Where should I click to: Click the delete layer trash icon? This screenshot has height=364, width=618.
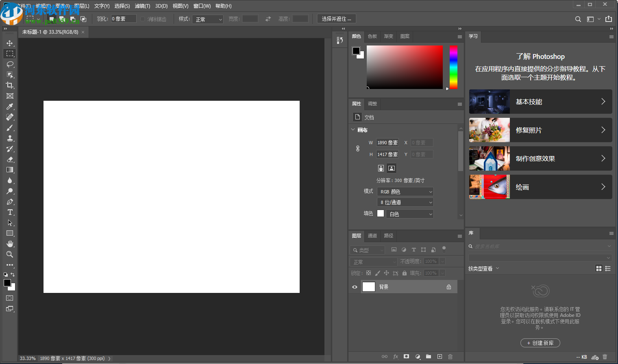tap(450, 357)
